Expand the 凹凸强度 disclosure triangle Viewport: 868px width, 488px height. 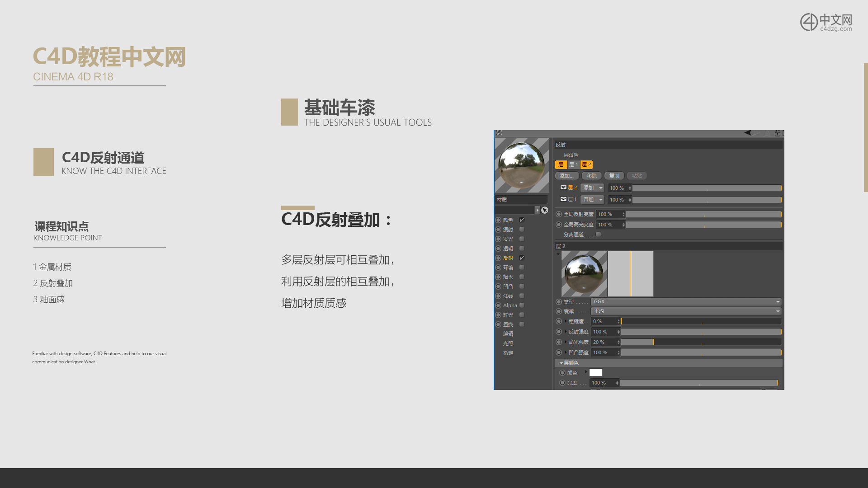[566, 352]
